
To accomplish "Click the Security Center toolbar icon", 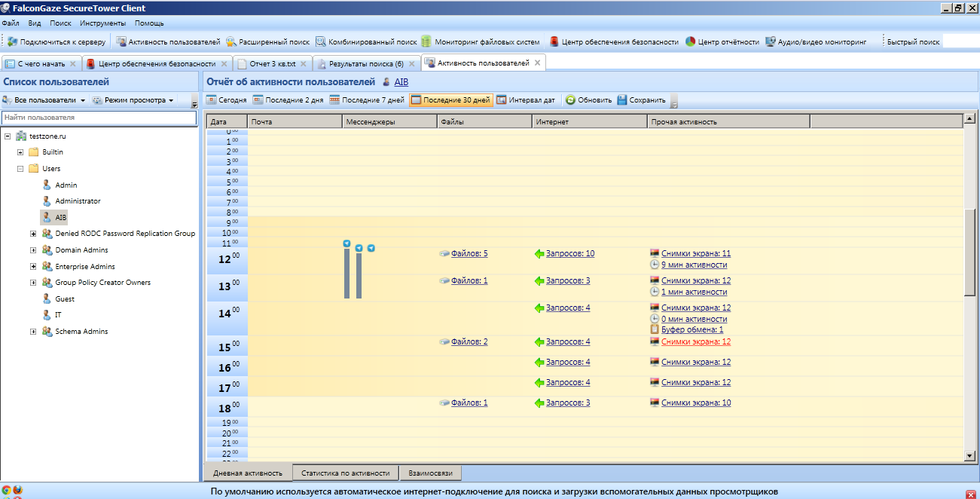I will (x=554, y=42).
